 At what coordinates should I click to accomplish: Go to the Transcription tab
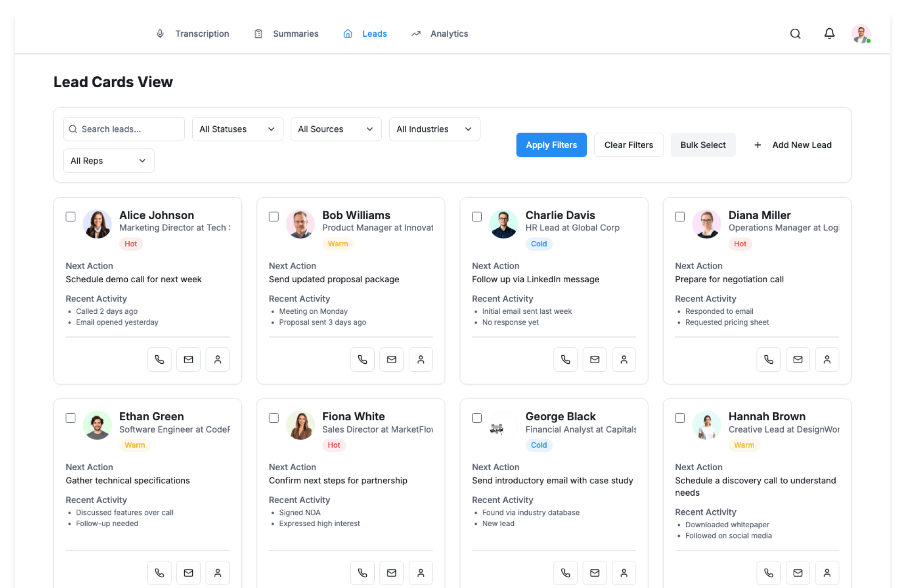pos(192,33)
